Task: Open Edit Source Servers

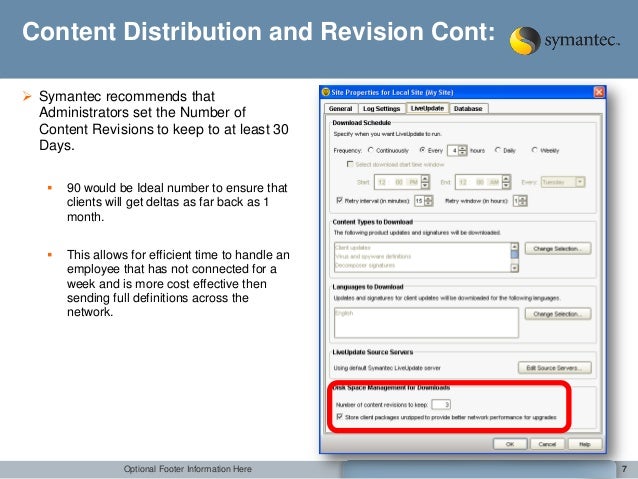Action: (555, 368)
